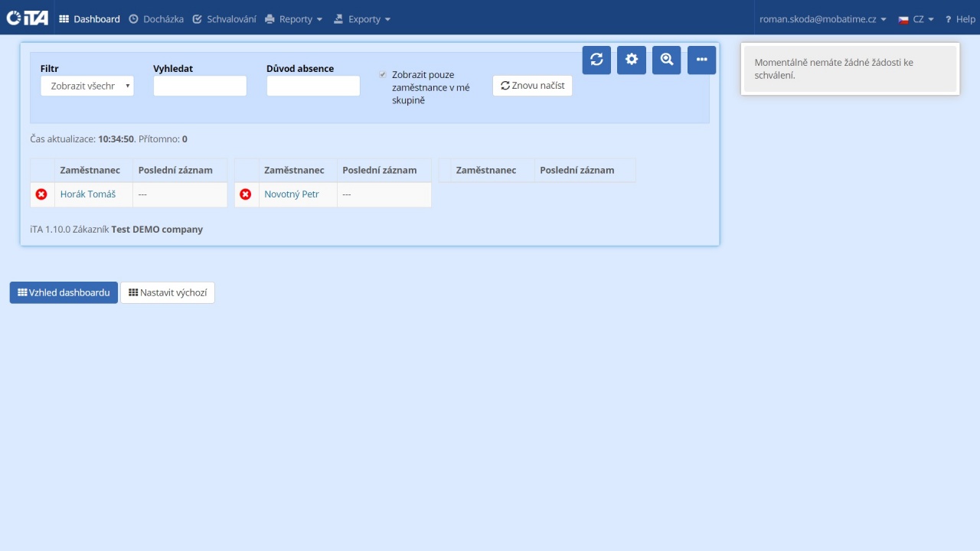
Task: Click the printer icon beside Reporty
Action: (267, 18)
